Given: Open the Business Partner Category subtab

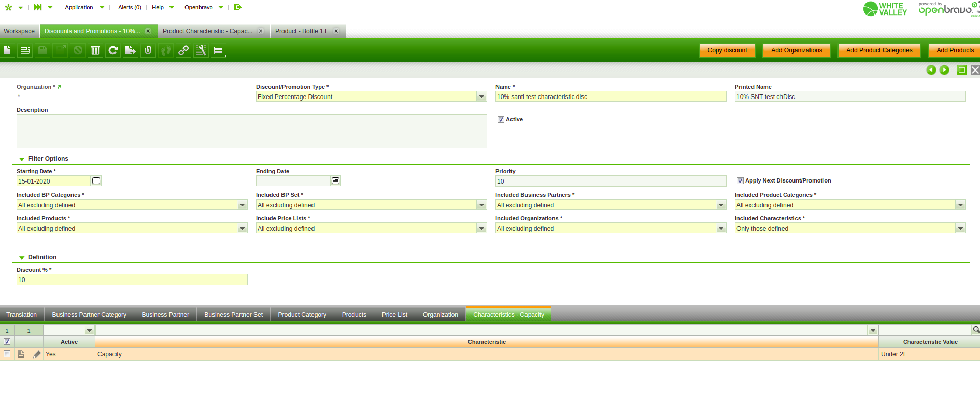Looking at the screenshot, I should pyautogui.click(x=89, y=315).
